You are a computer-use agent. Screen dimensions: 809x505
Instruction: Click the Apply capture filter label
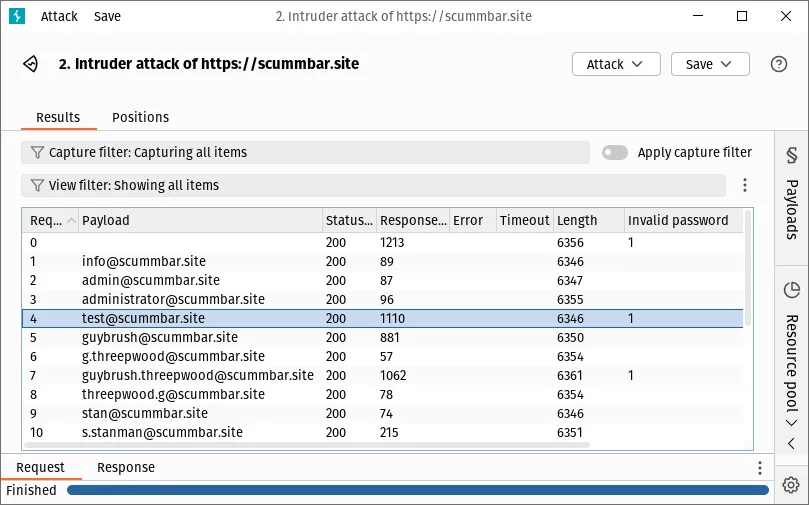(x=694, y=153)
